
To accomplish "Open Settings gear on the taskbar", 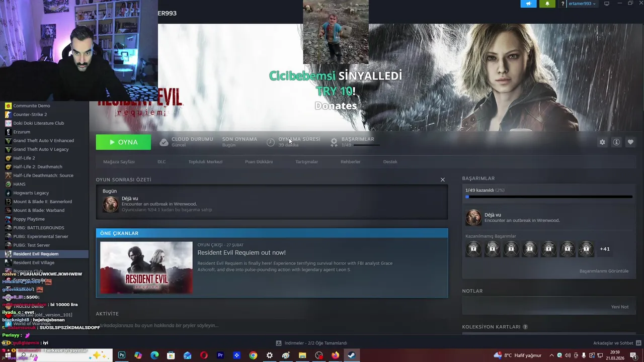I will 270,355.
